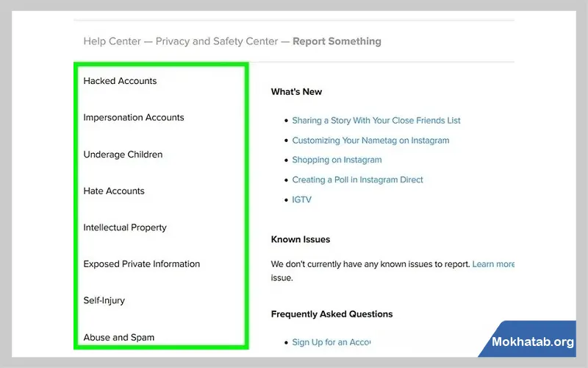Open Hacked Accounts in the sidebar
Viewport: 588px width, 368px height.
point(120,81)
